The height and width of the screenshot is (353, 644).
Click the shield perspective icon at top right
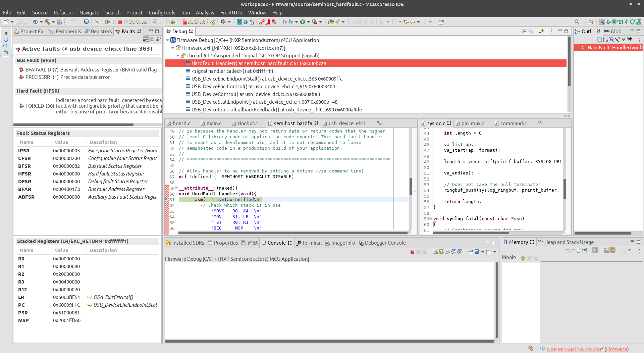click(632, 22)
